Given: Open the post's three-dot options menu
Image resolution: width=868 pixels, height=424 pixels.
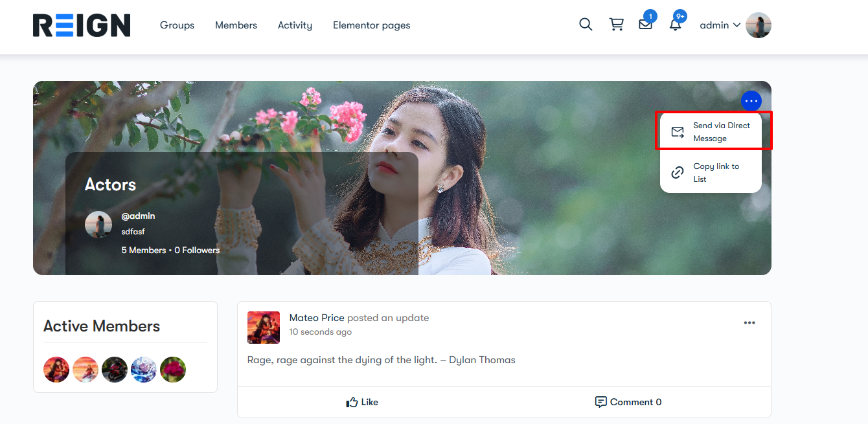Looking at the screenshot, I should (749, 323).
